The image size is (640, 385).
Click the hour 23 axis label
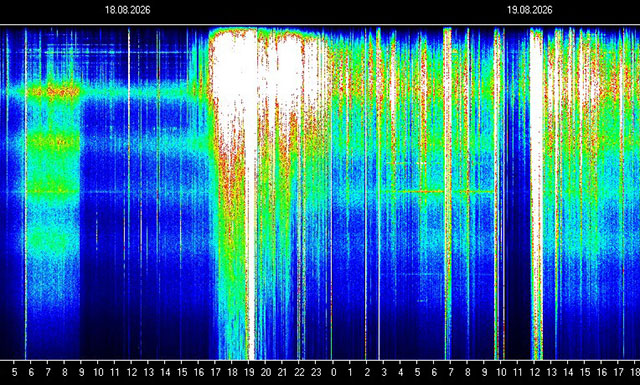pos(316,372)
